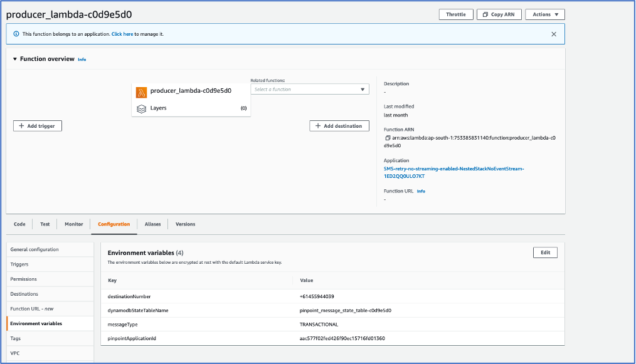The height and width of the screenshot is (364, 636).
Task: Open the Function URL Info link
Action: [421, 191]
